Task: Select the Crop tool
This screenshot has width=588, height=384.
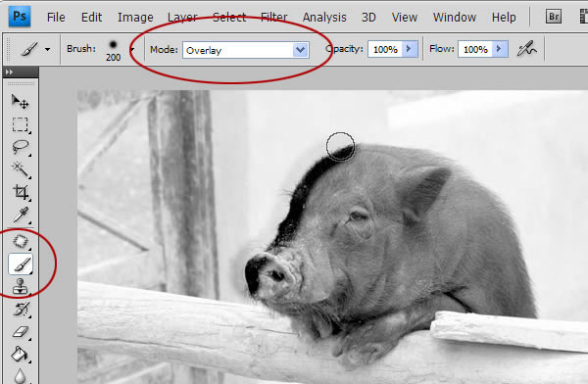Action: click(x=21, y=192)
